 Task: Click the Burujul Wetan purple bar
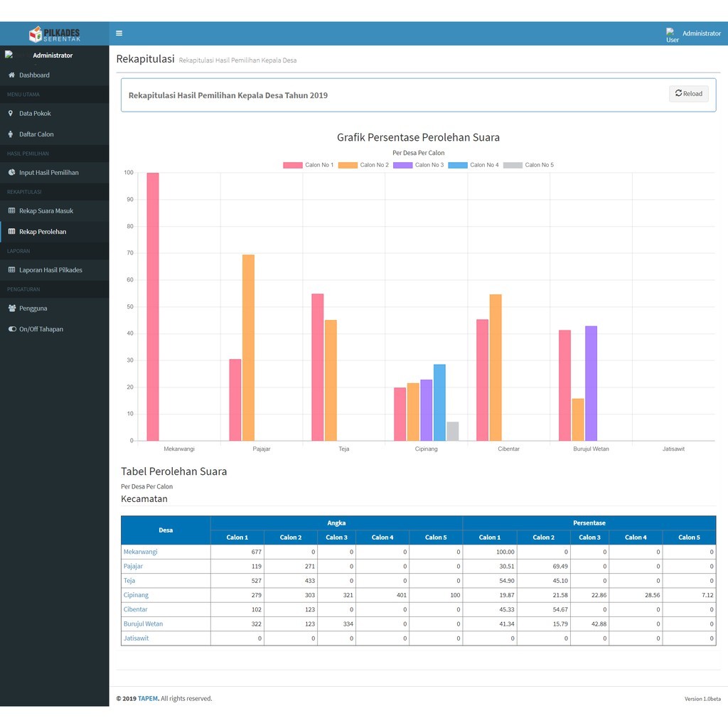click(591, 383)
